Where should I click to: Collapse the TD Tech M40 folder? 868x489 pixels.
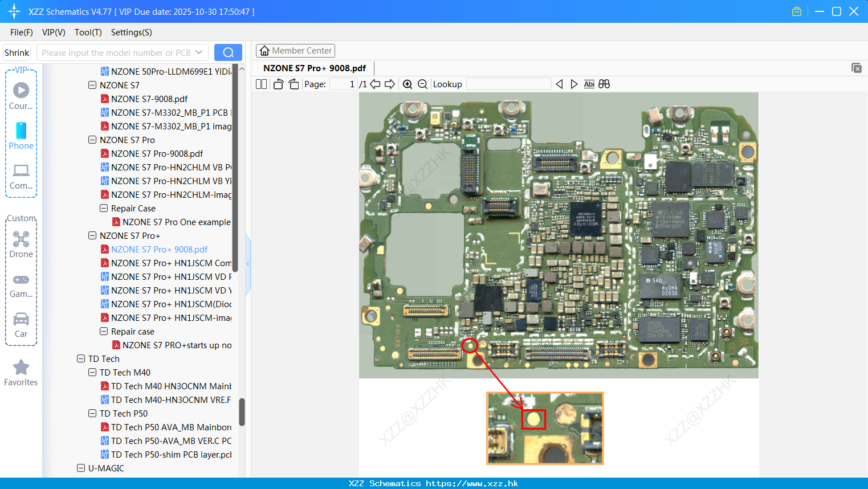coord(92,372)
